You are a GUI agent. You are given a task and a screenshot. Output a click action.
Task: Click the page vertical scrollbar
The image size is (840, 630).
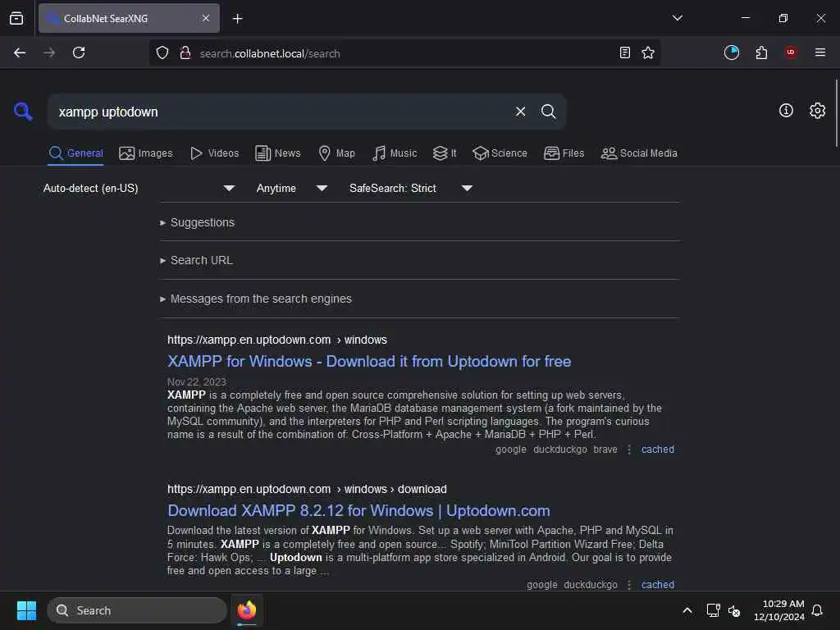[x=836, y=112]
